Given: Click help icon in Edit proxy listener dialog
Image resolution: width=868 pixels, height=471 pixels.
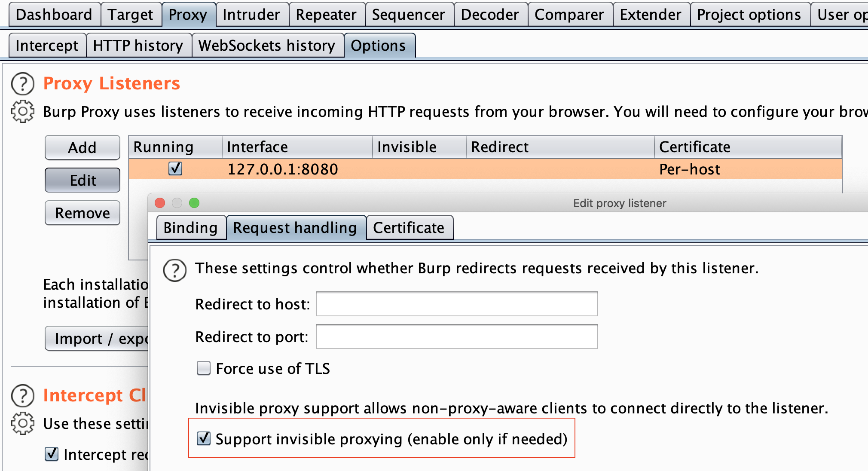Looking at the screenshot, I should click(175, 270).
